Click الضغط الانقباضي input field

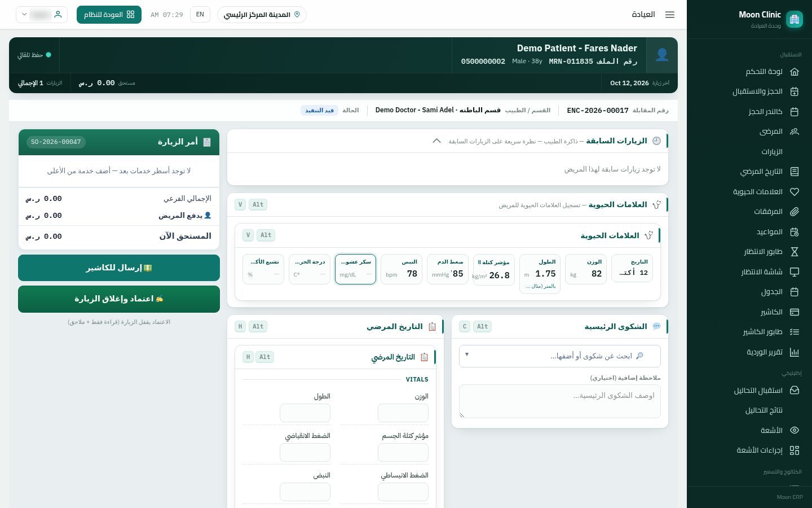tap(305, 453)
